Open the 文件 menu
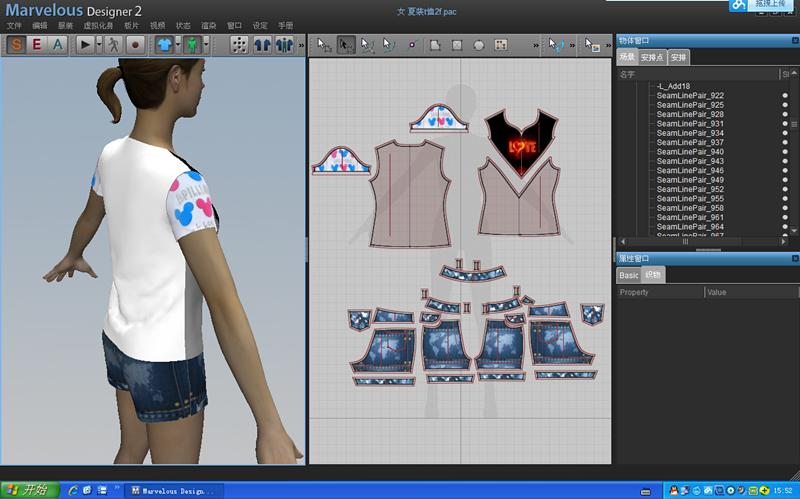This screenshot has width=800, height=499. tap(14, 24)
